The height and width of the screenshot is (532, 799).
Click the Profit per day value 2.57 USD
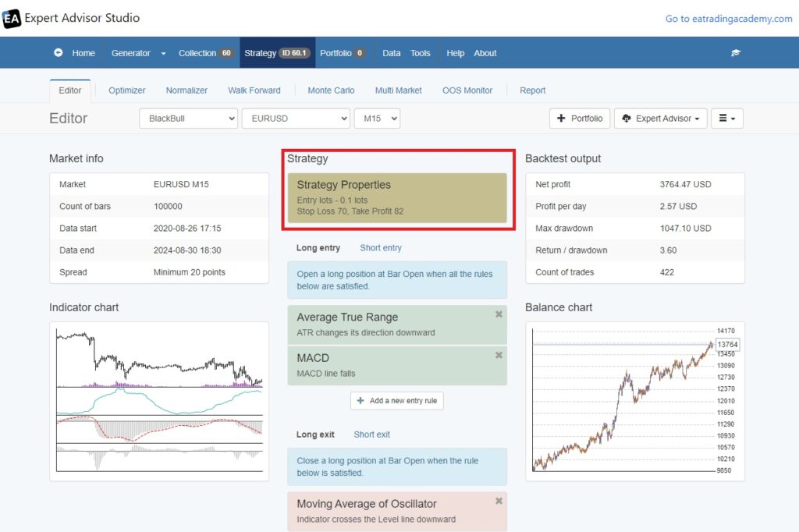pyautogui.click(x=678, y=207)
